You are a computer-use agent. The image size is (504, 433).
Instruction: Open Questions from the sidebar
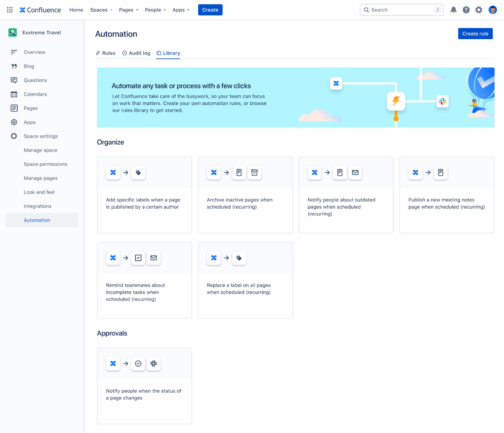coord(35,80)
